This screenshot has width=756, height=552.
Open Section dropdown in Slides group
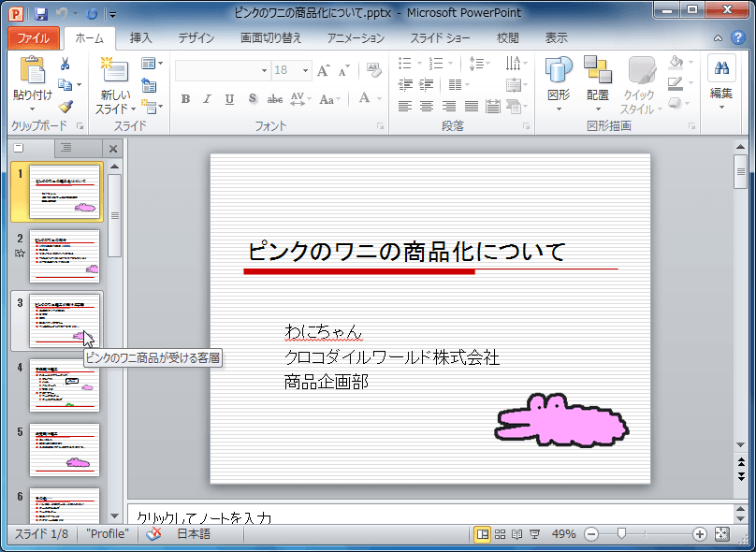coord(153,107)
